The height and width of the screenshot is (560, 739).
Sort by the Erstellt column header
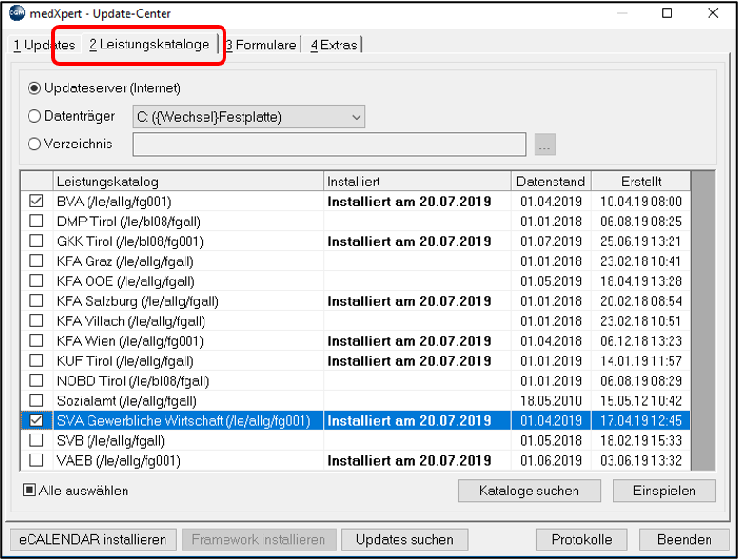[641, 182]
